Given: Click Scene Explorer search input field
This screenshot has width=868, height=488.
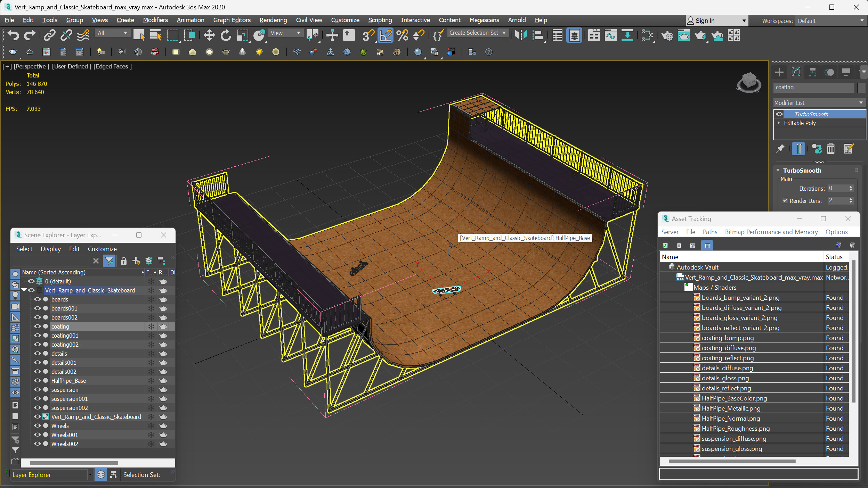Looking at the screenshot, I should [x=51, y=261].
